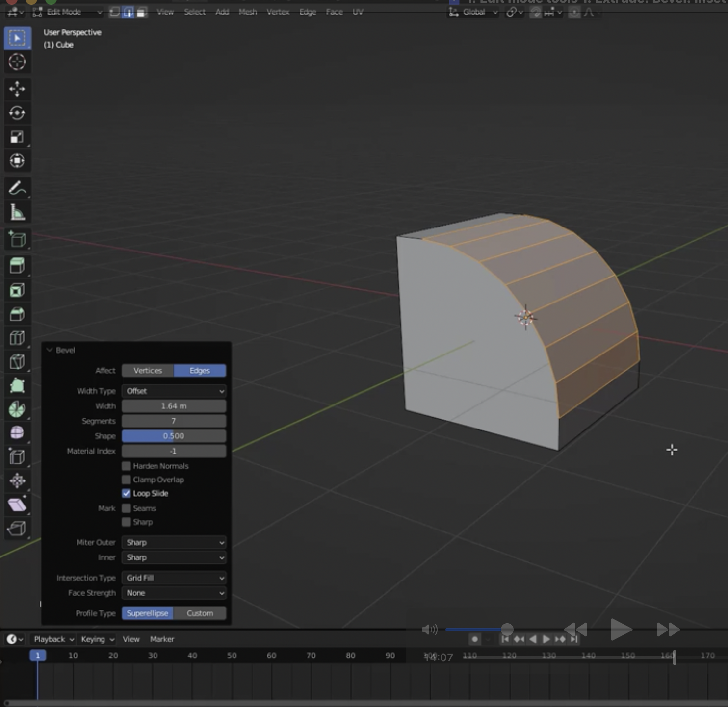
Task: Open the Keying dropdown in timeline
Action: point(97,639)
